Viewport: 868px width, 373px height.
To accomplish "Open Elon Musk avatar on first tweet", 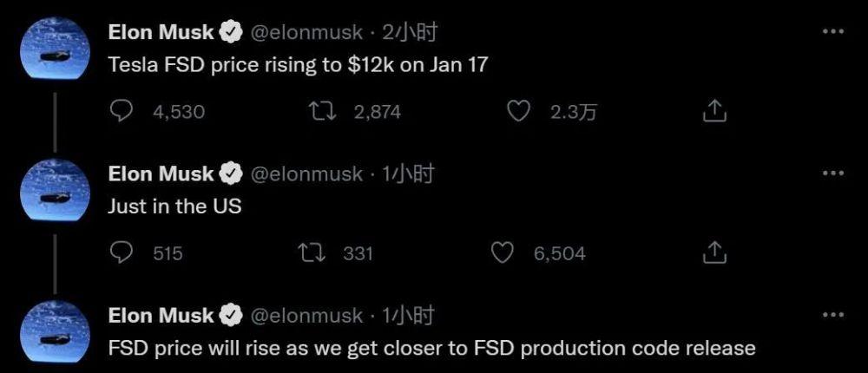I will [55, 49].
